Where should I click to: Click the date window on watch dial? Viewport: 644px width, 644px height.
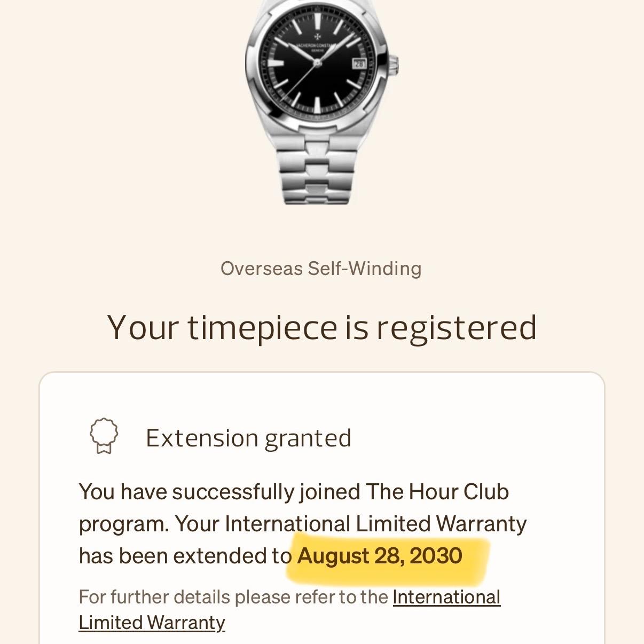point(359,63)
